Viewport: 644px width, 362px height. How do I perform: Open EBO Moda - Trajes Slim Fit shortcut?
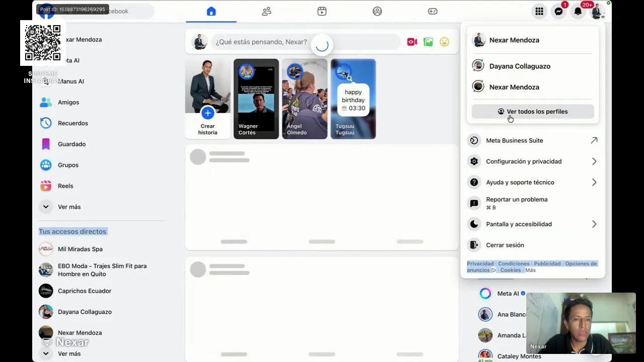[x=102, y=270]
